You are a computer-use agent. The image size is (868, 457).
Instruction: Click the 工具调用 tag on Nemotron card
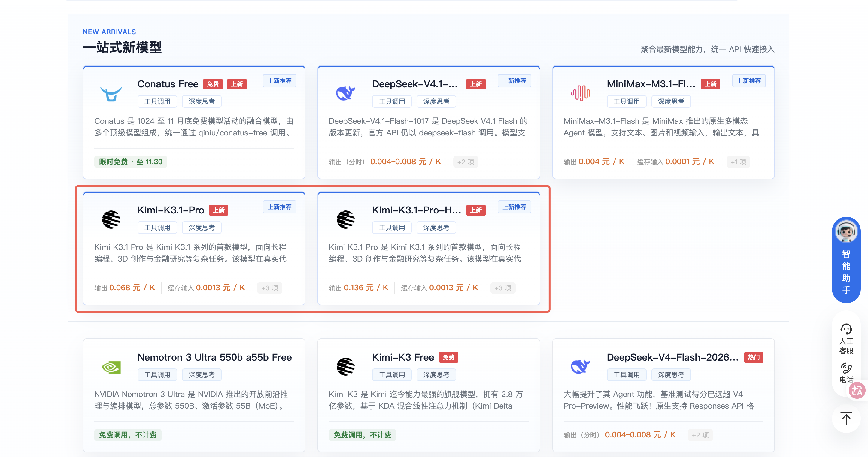tap(157, 375)
